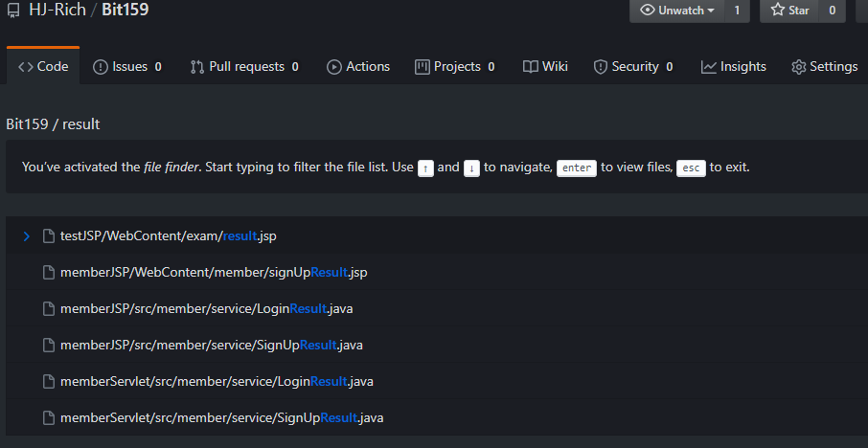
Task: Click the file icon beside signUpResult.jsp
Action: click(49, 273)
